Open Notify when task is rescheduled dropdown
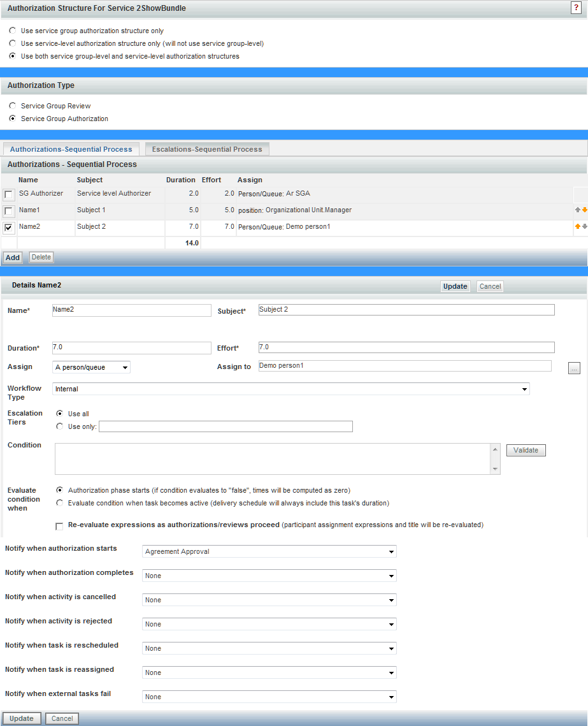 (269, 648)
